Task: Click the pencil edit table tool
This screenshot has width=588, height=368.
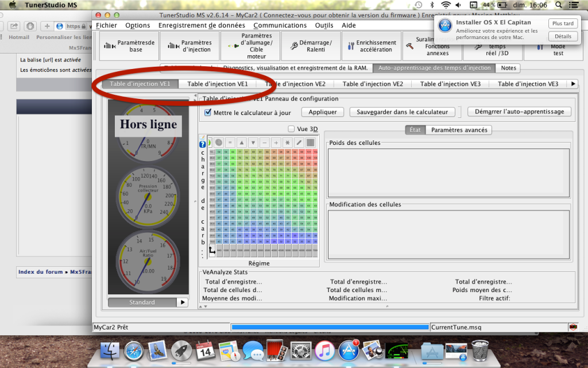Action: (299, 143)
